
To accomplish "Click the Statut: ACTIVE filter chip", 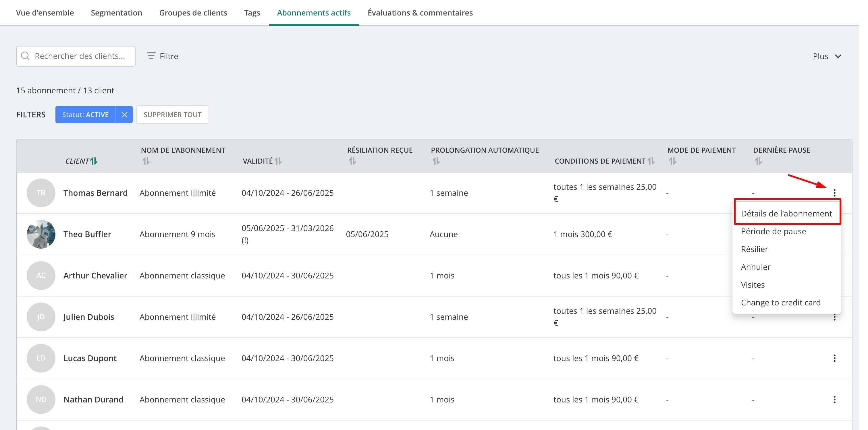I will click(85, 115).
